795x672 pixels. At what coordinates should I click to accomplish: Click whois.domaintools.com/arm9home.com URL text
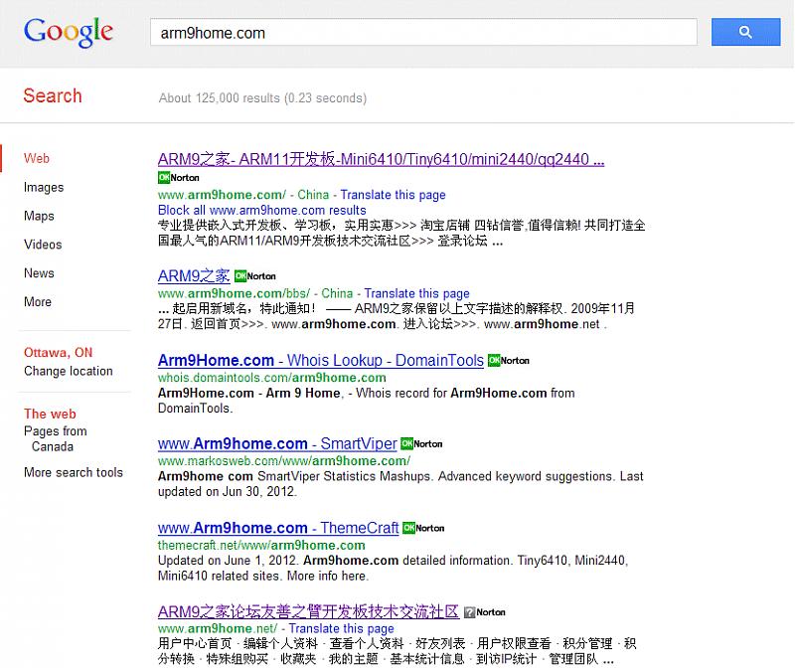(271, 378)
